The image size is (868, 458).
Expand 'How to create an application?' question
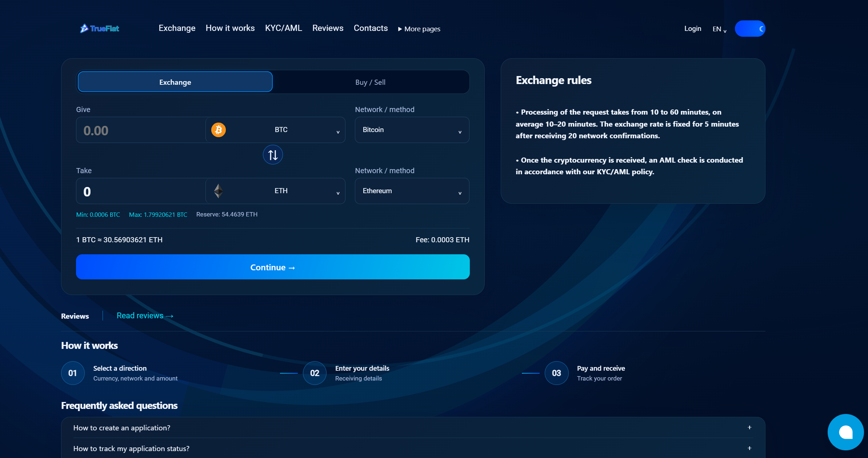pos(413,428)
